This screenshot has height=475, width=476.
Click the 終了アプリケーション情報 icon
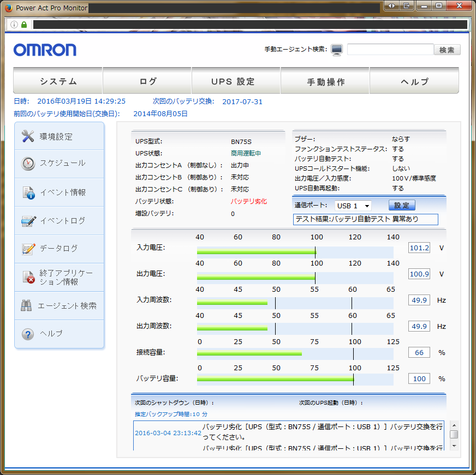tap(28, 277)
